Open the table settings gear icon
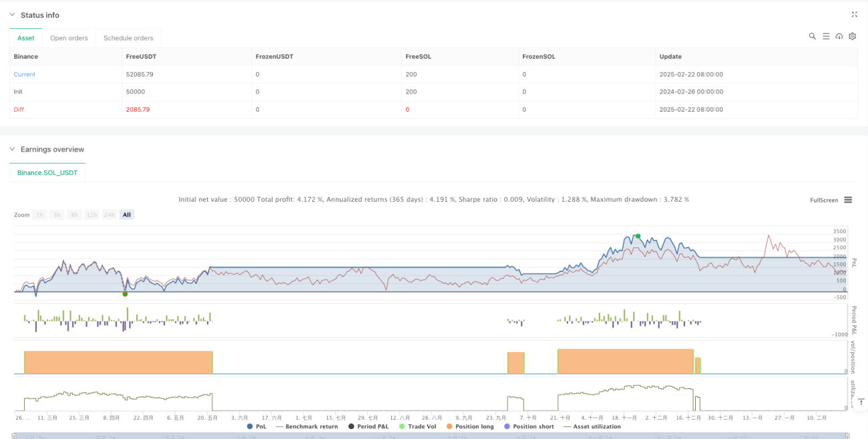This screenshot has width=868, height=439. click(853, 37)
